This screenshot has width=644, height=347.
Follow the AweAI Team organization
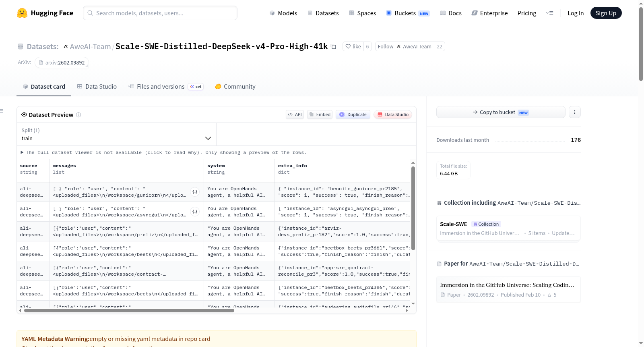click(405, 46)
